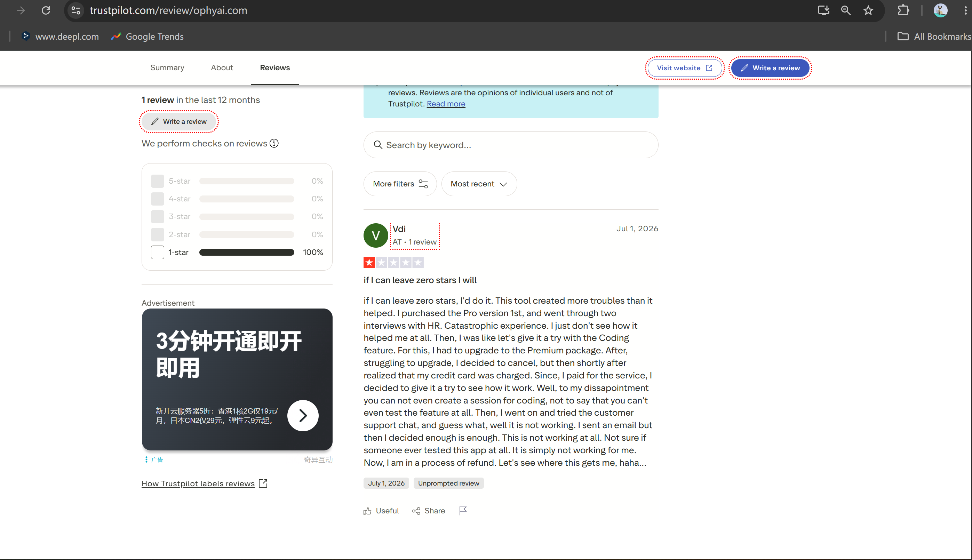Reload the page with the refresh icon

pos(46,10)
